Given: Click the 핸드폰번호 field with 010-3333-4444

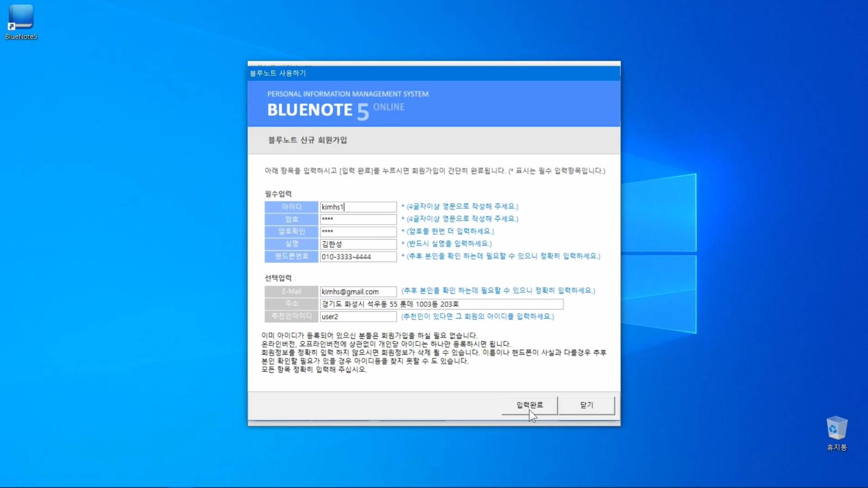Looking at the screenshot, I should 358,256.
